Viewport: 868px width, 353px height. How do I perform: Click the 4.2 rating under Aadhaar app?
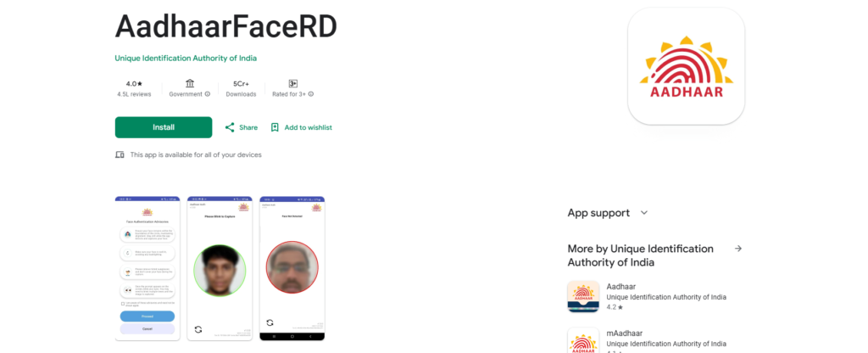point(615,307)
